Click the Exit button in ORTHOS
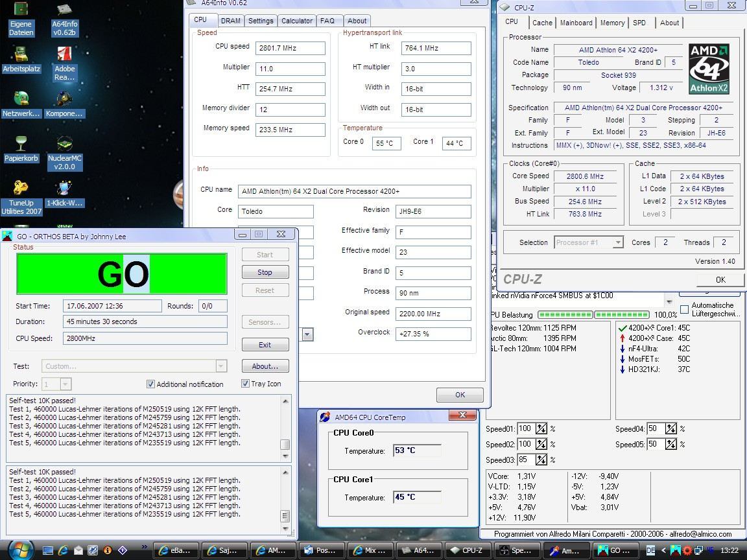This screenshot has height=560, width=747. coord(265,345)
